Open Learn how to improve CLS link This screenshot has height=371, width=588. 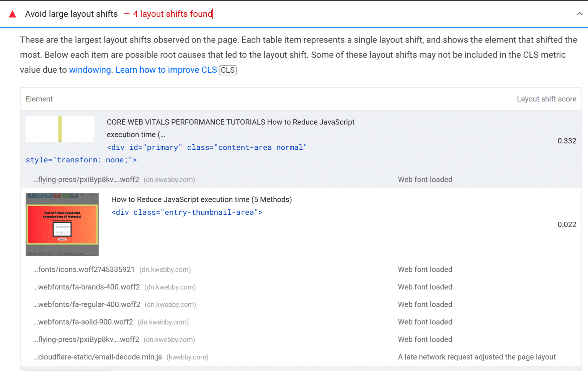(x=166, y=70)
